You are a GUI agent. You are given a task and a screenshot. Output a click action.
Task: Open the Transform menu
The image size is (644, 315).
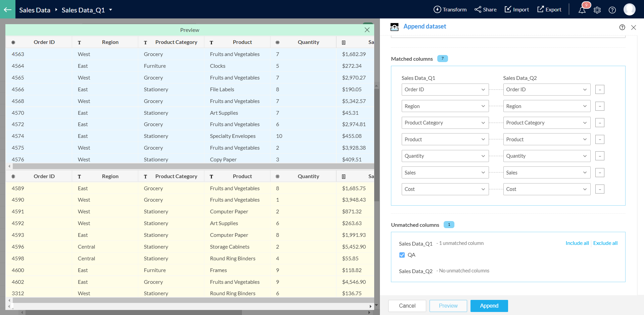450,10
